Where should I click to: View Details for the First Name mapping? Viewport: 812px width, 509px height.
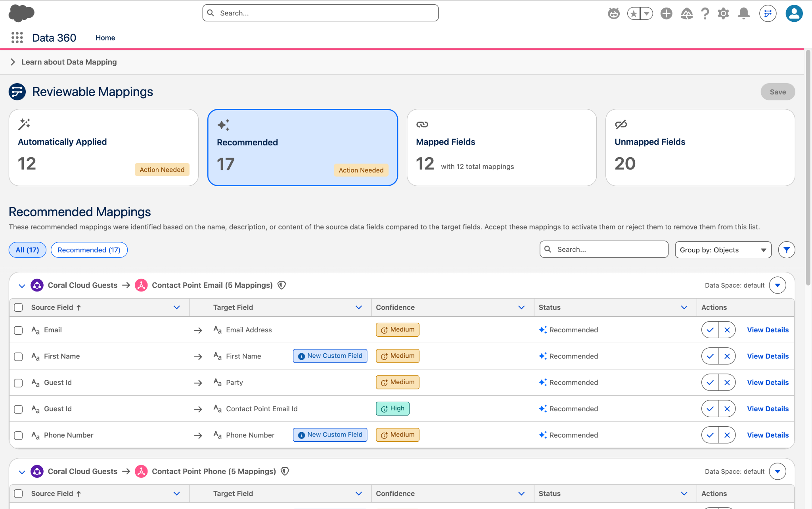(x=768, y=356)
